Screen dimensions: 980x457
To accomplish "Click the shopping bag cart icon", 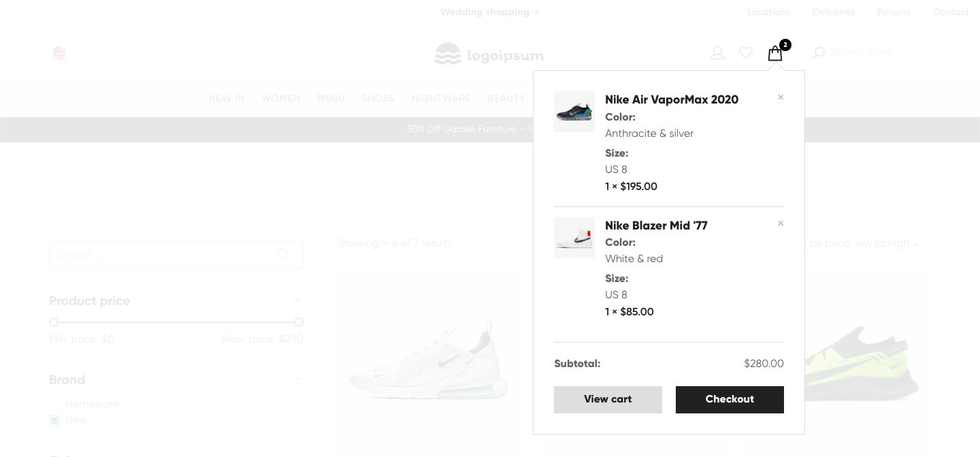I will click(x=775, y=53).
